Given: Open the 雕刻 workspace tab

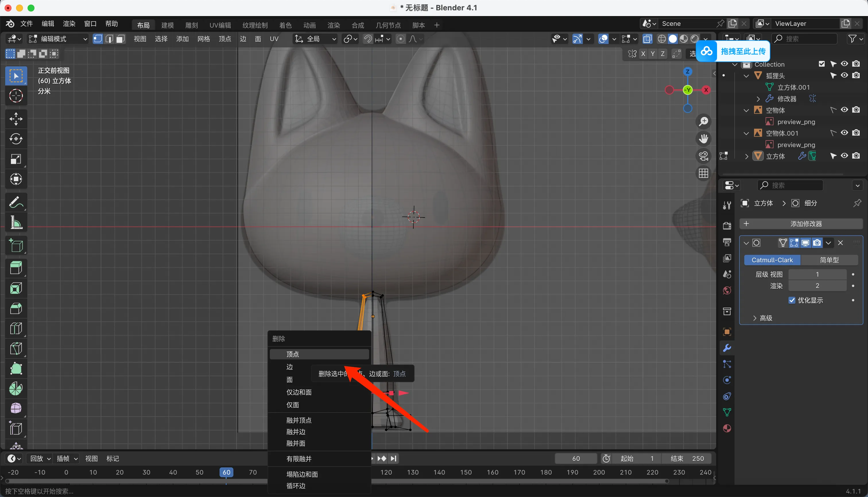Looking at the screenshot, I should point(191,25).
